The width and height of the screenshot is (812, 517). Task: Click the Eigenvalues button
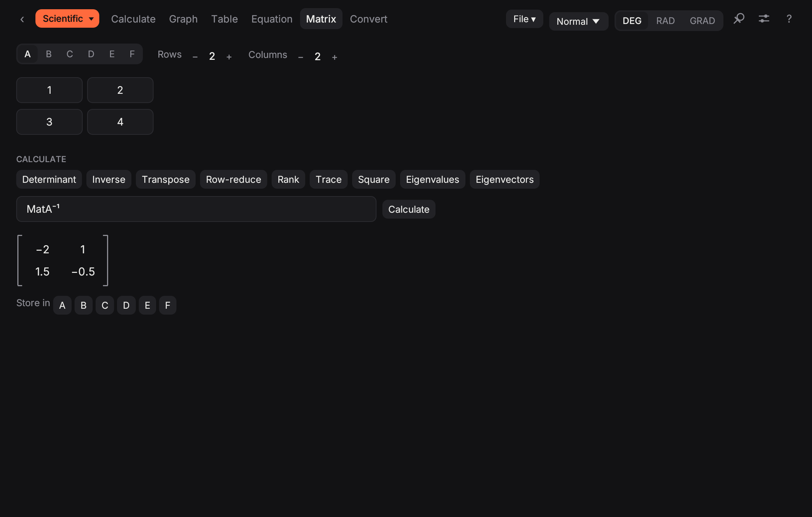tap(432, 179)
